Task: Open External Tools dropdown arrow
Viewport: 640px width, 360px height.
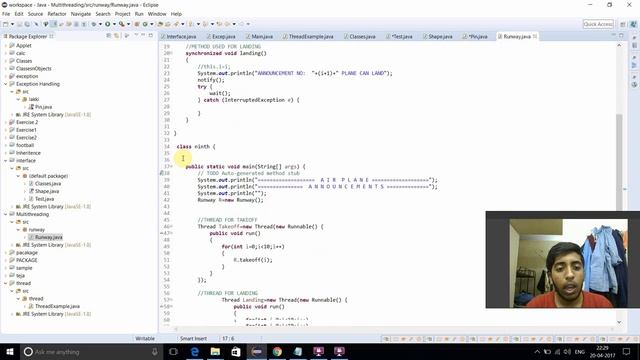Action: click(x=128, y=24)
